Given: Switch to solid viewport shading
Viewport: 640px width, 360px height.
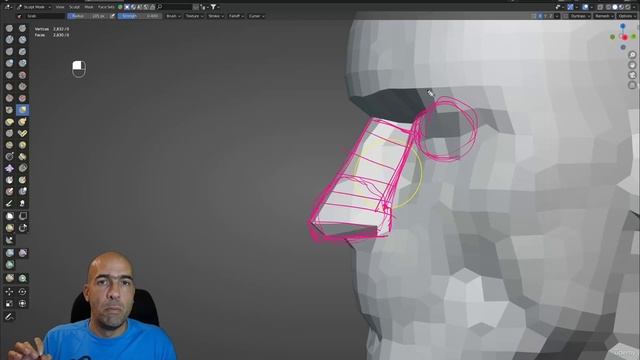Looking at the screenshot, I should pos(615,7).
